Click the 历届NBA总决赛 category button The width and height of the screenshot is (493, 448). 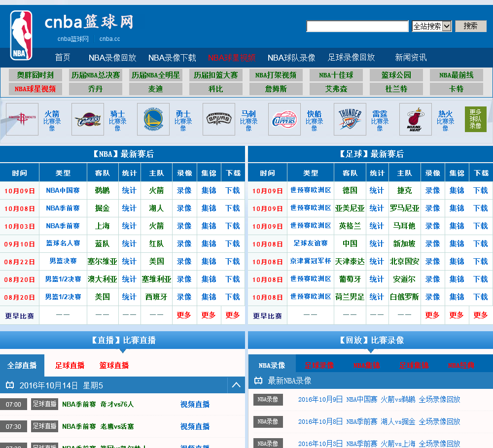tap(95, 75)
